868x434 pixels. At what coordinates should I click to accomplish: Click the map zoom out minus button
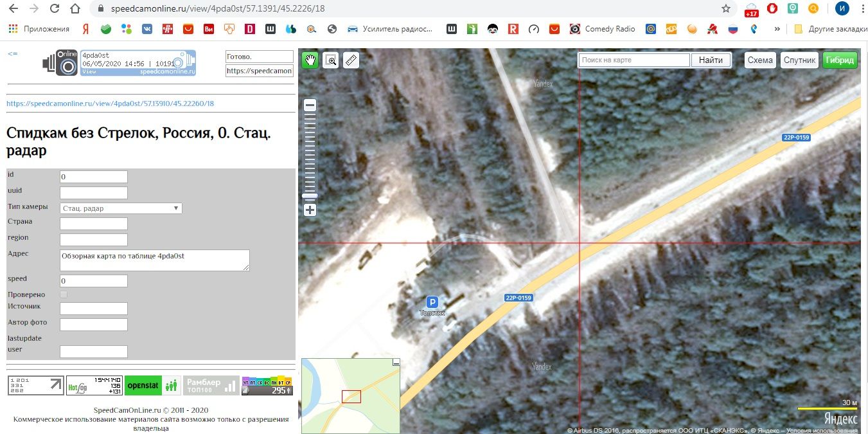(310, 105)
